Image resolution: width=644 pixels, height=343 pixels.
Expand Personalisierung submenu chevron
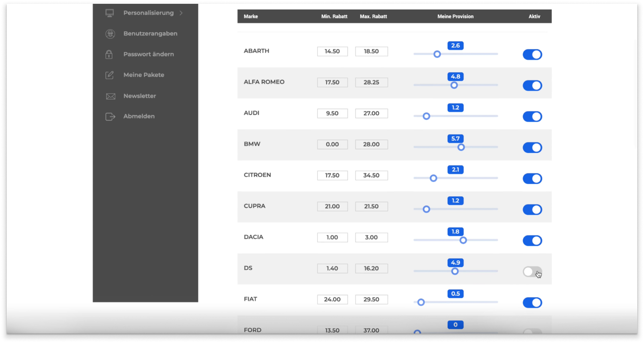pyautogui.click(x=181, y=13)
